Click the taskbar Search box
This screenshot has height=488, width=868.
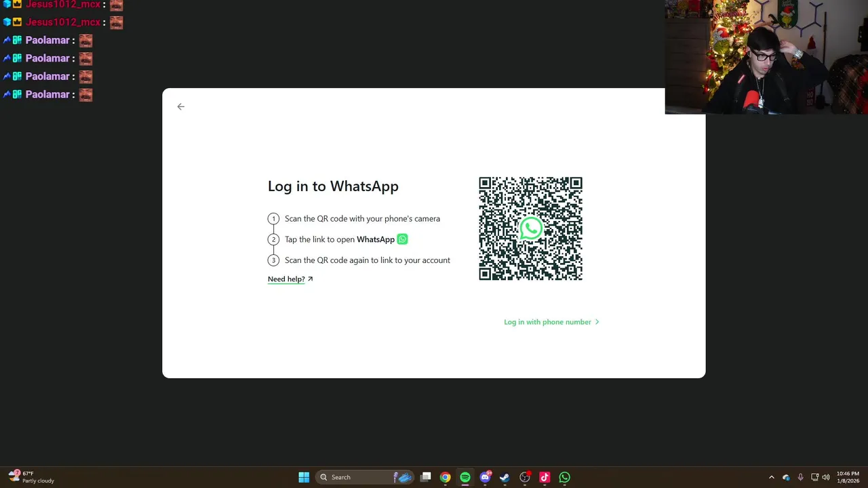click(366, 477)
